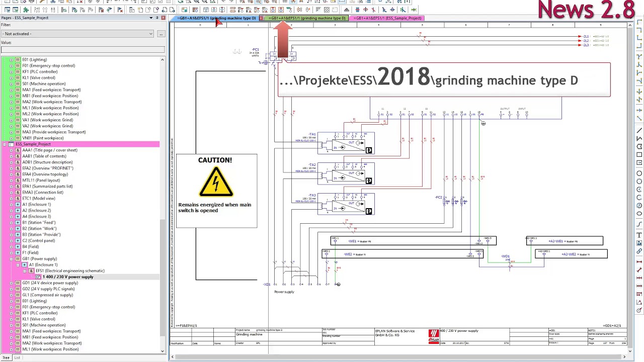Viewport: 644px width, 362px height.
Task: Switch to the pink ESS_Sample_Project tab
Action: click(387, 18)
